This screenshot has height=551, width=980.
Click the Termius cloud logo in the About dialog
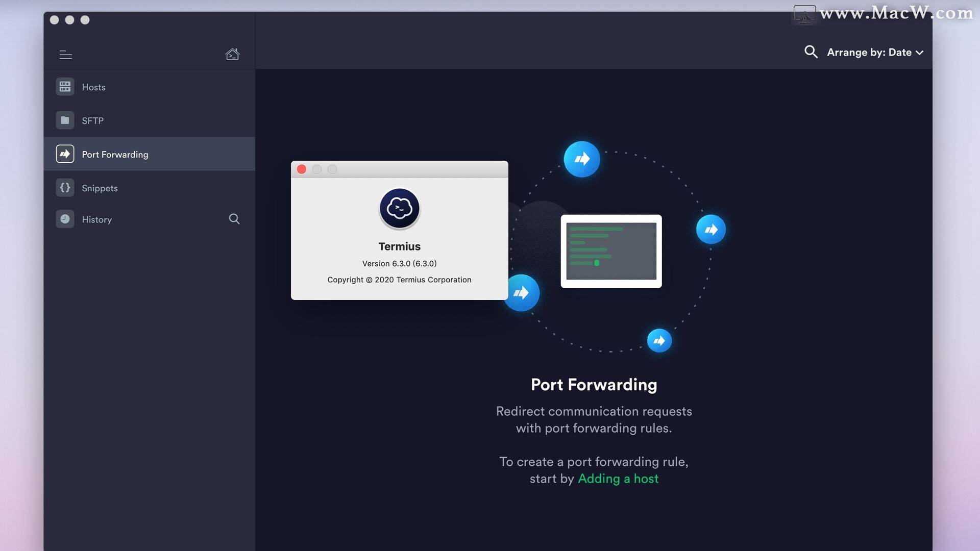click(x=399, y=208)
